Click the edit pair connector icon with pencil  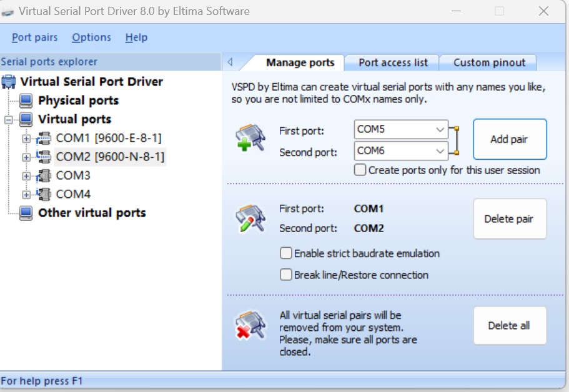coord(250,218)
